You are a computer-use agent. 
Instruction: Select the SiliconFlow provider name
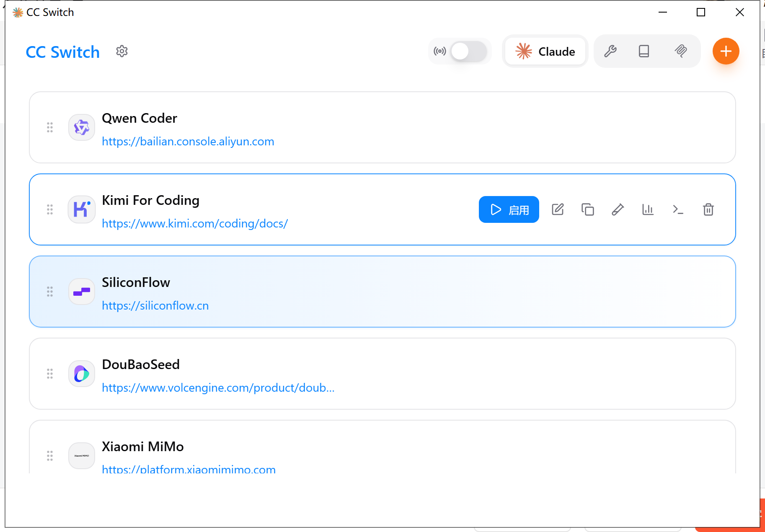[x=136, y=282]
